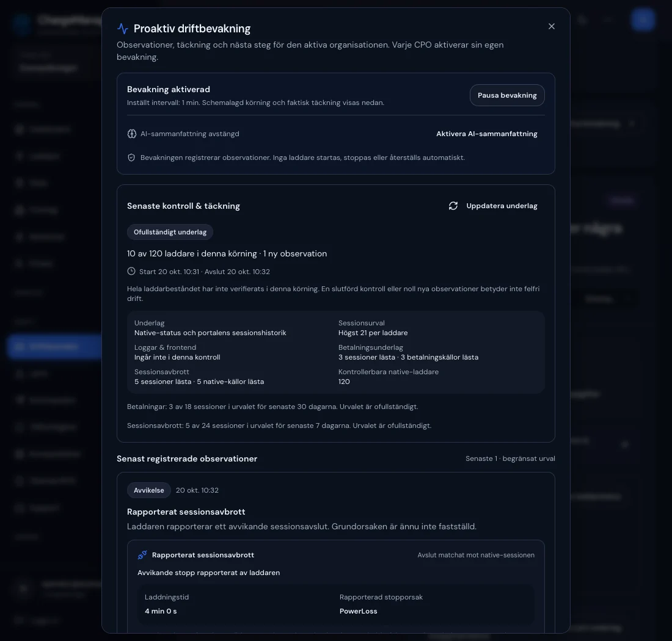The image size is (672, 641).
Task: Open the blue avatar button behind the dialog
Action: pyautogui.click(x=643, y=20)
